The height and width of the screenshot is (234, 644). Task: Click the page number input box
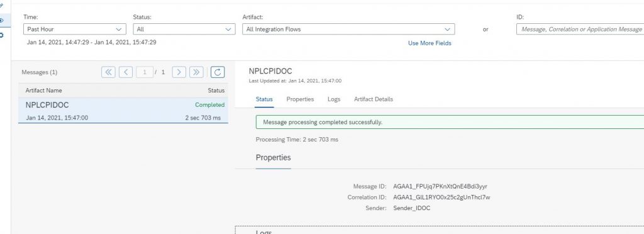pos(145,72)
